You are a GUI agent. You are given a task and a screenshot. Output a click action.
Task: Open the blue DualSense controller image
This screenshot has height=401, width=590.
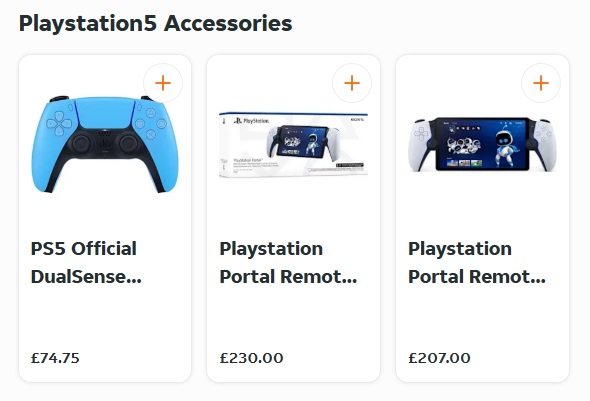[x=105, y=144]
